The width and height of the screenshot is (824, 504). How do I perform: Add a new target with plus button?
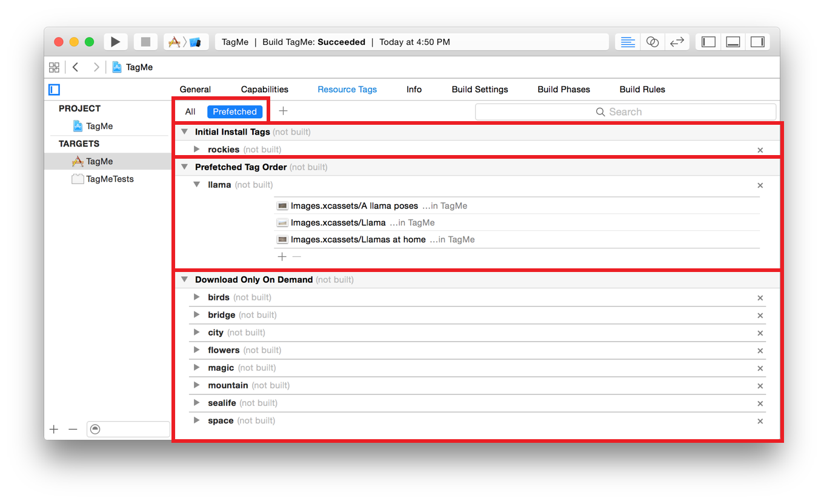(54, 429)
